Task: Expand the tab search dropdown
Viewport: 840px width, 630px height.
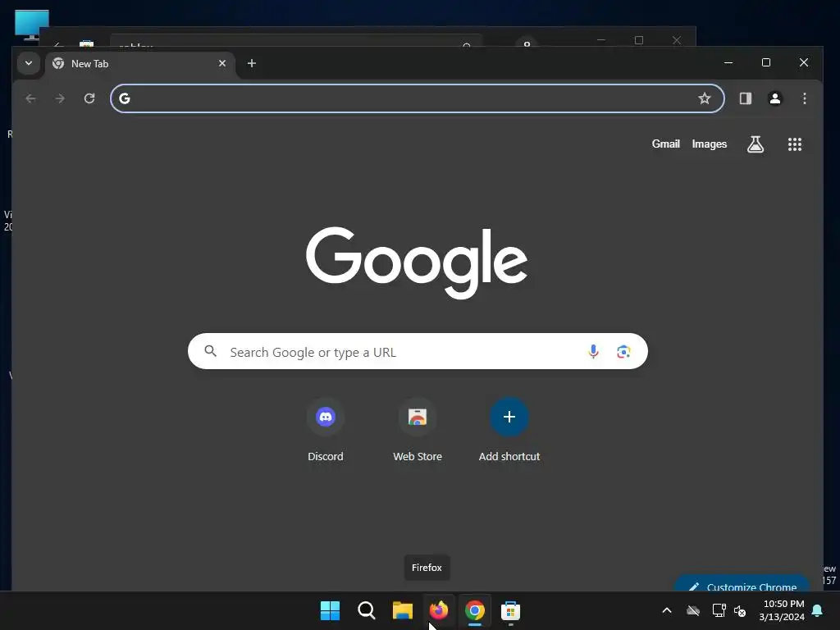Action: [29, 63]
